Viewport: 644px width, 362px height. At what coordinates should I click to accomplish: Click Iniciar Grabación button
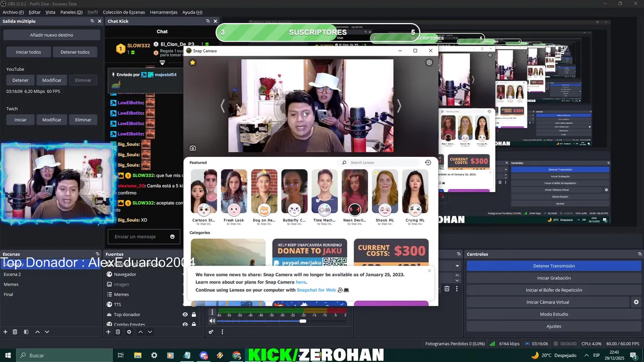pos(554,278)
